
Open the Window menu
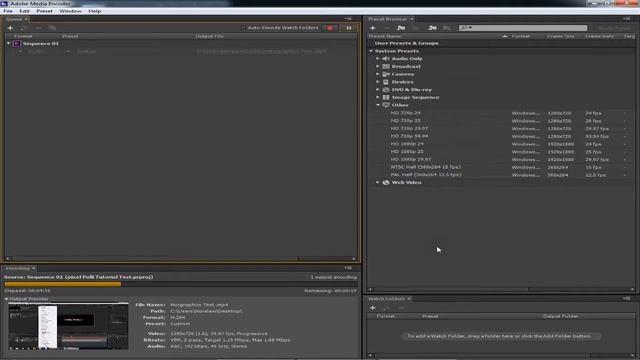click(x=70, y=11)
